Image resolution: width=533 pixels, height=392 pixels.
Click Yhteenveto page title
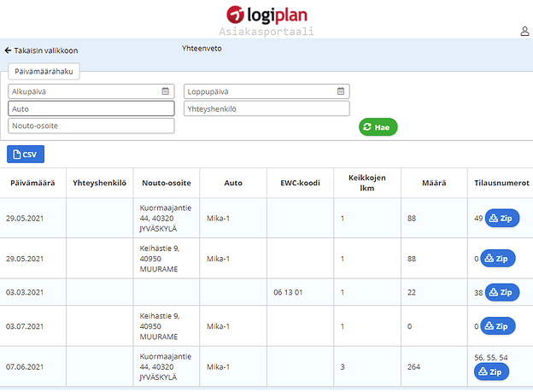[x=202, y=49]
